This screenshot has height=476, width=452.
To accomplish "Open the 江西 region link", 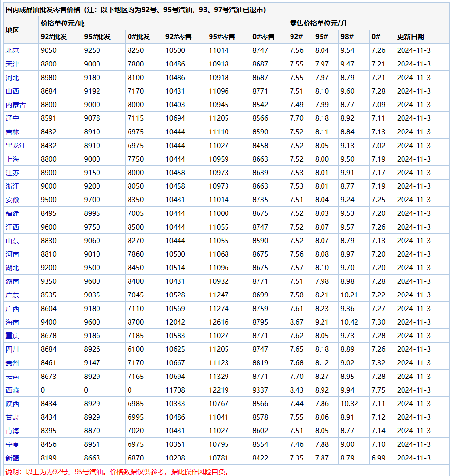I will pyautogui.click(x=12, y=227).
